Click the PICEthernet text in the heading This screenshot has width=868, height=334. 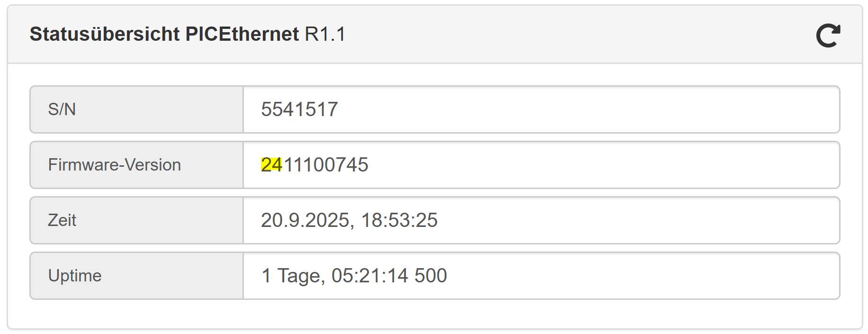click(x=242, y=35)
